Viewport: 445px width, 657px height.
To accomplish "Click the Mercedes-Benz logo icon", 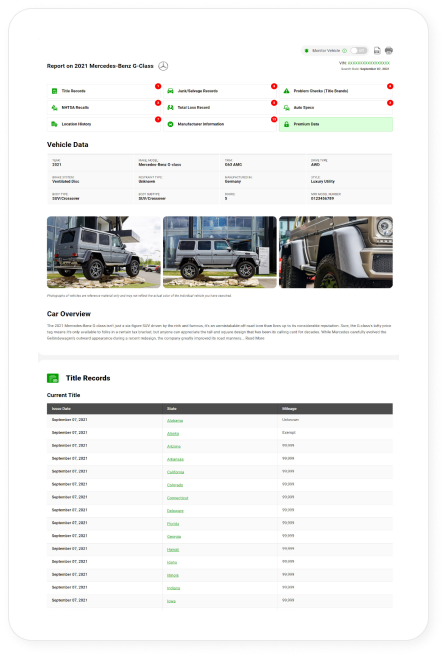I will tap(163, 66).
